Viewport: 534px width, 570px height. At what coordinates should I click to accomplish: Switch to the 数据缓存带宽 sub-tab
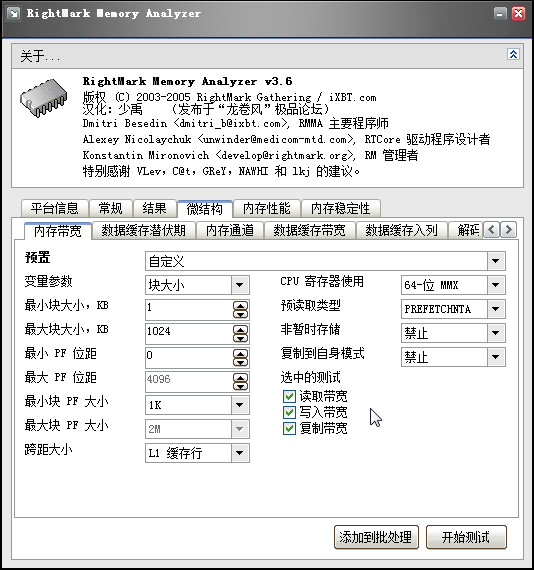pos(309,230)
